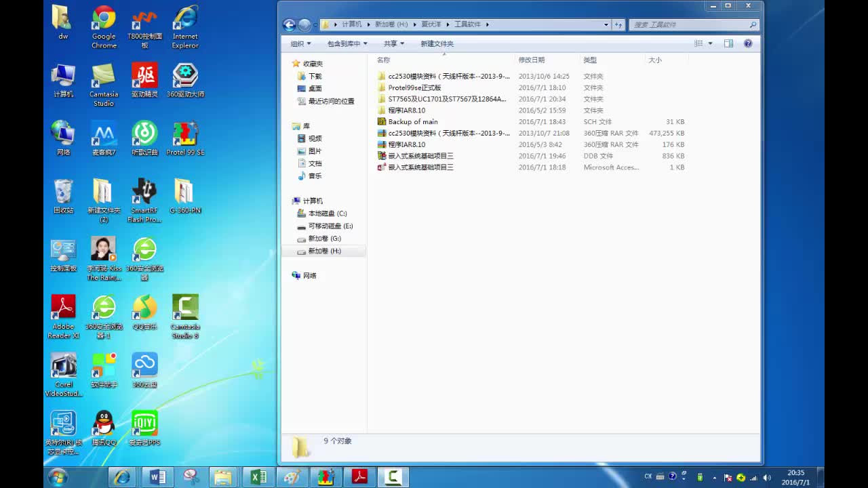868x488 pixels.
Task: Select the 360云盘 desktop shortcut
Action: pyautogui.click(x=144, y=370)
